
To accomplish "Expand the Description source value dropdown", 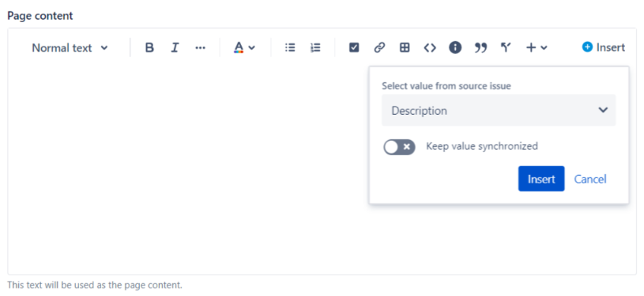I will click(499, 110).
